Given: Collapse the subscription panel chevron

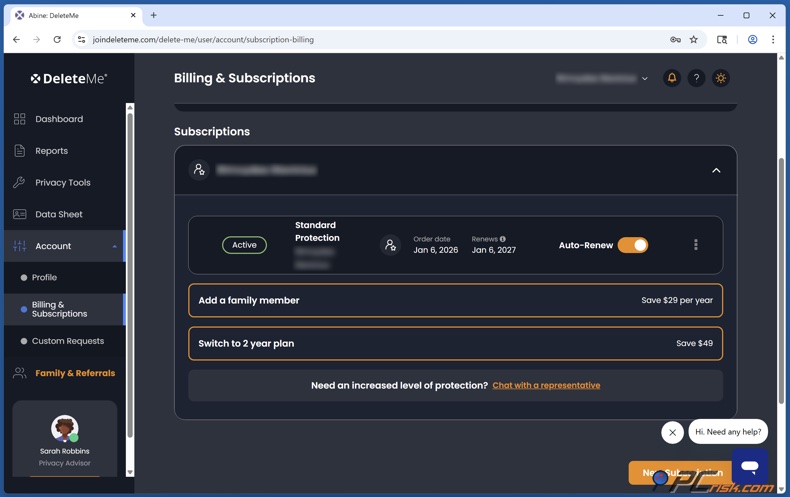Looking at the screenshot, I should (x=716, y=171).
